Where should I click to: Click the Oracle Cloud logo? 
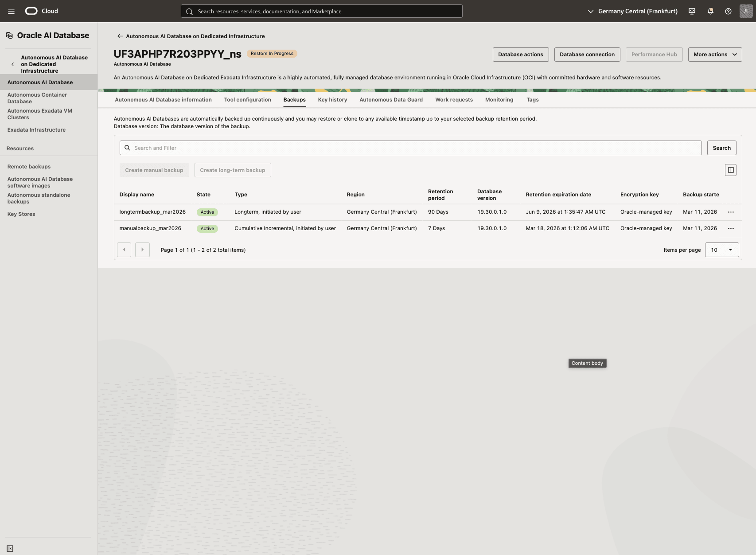(41, 11)
